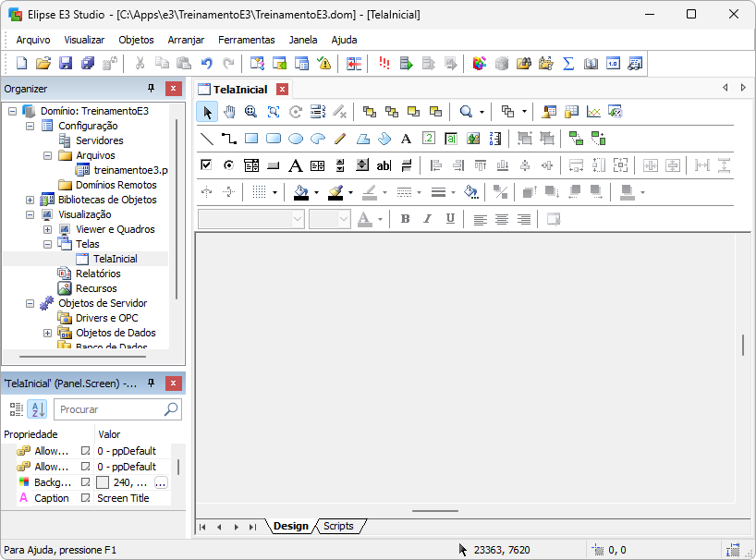Switch to the Scripts tab
This screenshot has width=756, height=560.
pos(338,526)
